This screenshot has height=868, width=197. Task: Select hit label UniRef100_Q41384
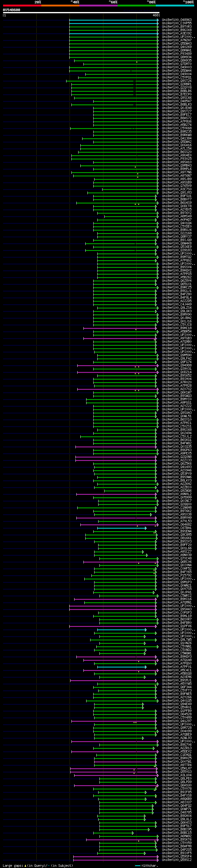176,138
